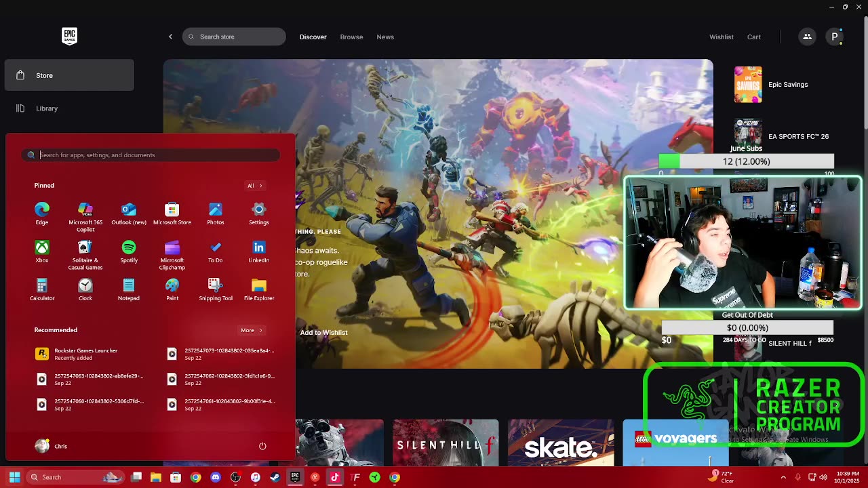Open the News tab
Image resolution: width=868 pixels, height=488 pixels.
click(x=385, y=37)
